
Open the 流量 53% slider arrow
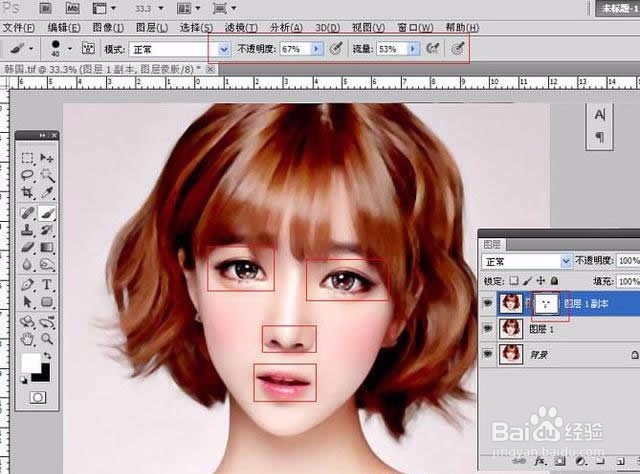coord(413,49)
